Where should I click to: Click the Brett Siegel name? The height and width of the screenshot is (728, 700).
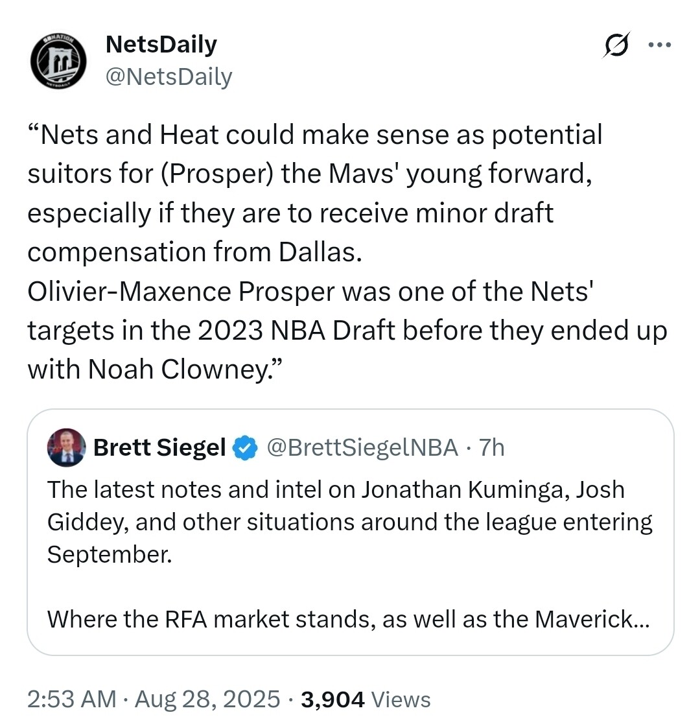(x=159, y=447)
